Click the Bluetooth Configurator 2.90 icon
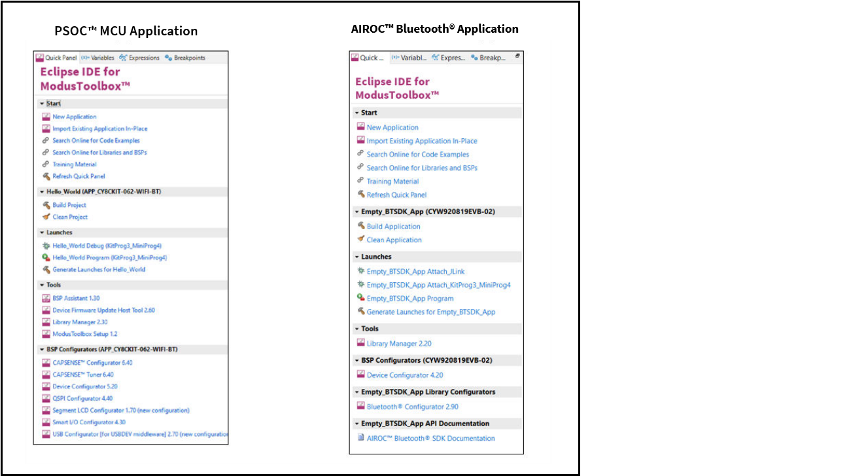The image size is (868, 476). 360,407
